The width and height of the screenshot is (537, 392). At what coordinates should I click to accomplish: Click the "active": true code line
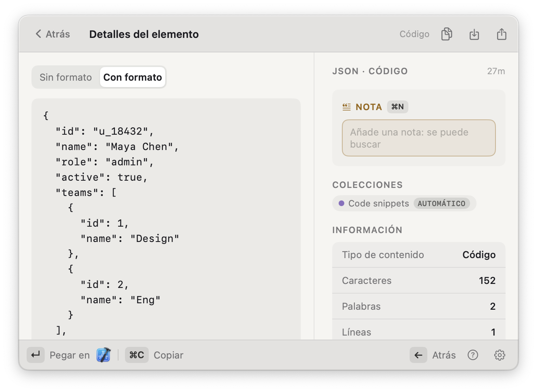(102, 177)
